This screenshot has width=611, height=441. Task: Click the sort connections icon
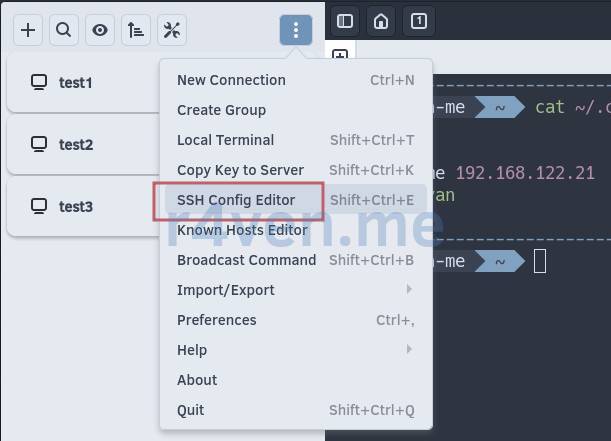pyautogui.click(x=135, y=30)
